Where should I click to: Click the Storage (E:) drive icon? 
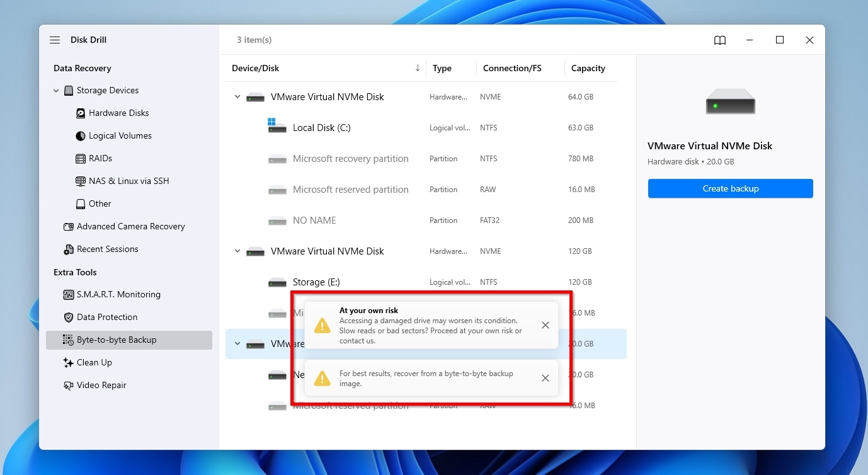pos(277,282)
